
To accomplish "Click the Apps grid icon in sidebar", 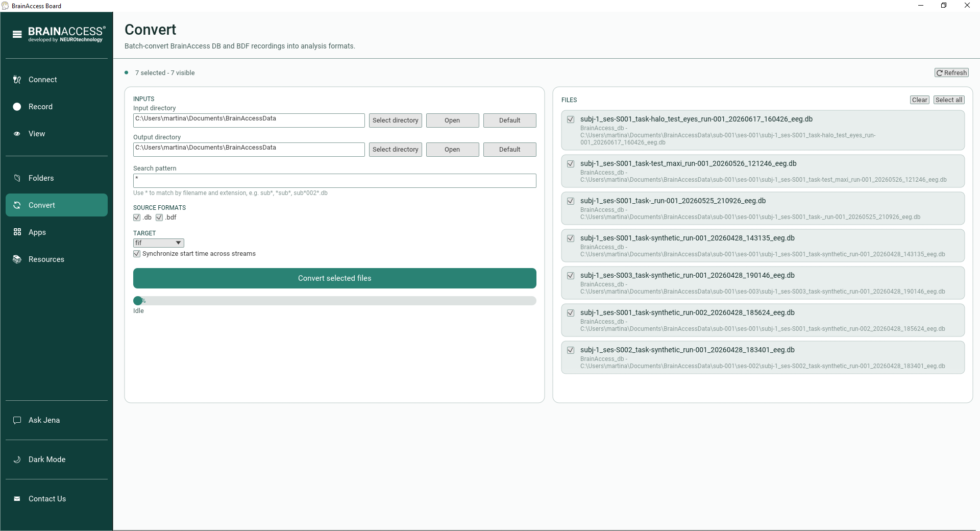I will (17, 232).
